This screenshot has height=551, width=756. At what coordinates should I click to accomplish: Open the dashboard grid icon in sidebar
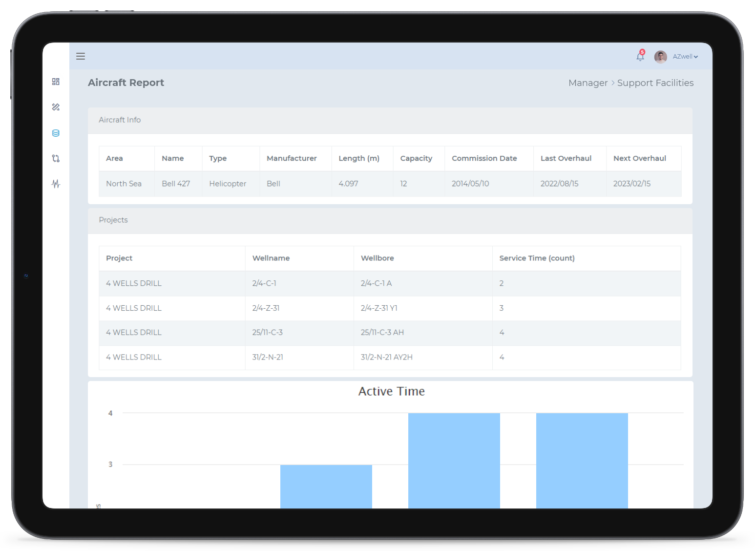(x=56, y=82)
